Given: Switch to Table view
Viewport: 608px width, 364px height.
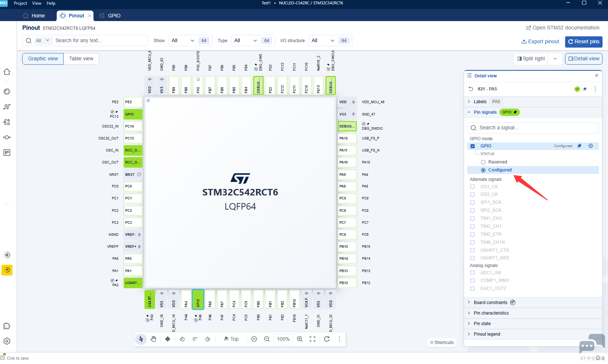Looking at the screenshot, I should point(81,58).
